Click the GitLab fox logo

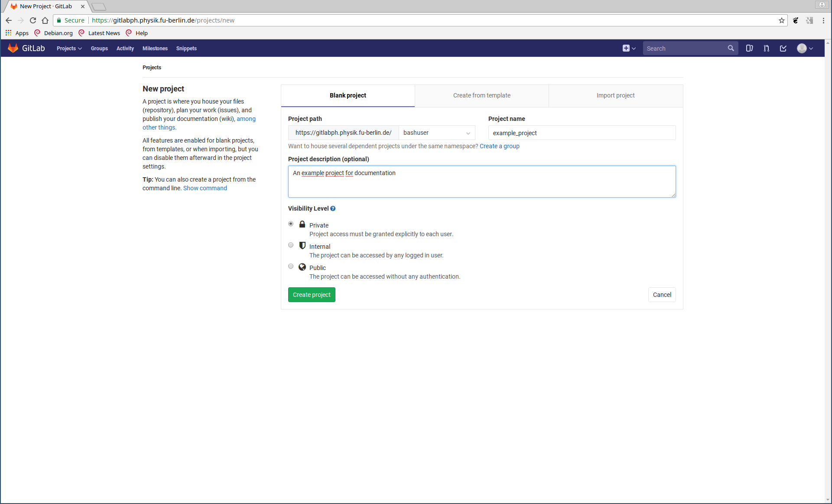[x=13, y=48]
